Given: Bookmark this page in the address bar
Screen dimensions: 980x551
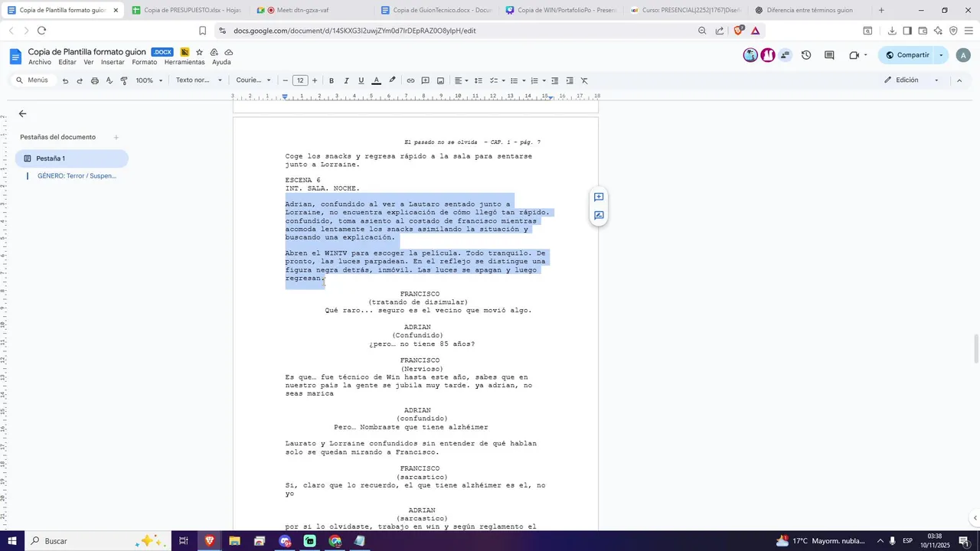Looking at the screenshot, I should pos(202,31).
